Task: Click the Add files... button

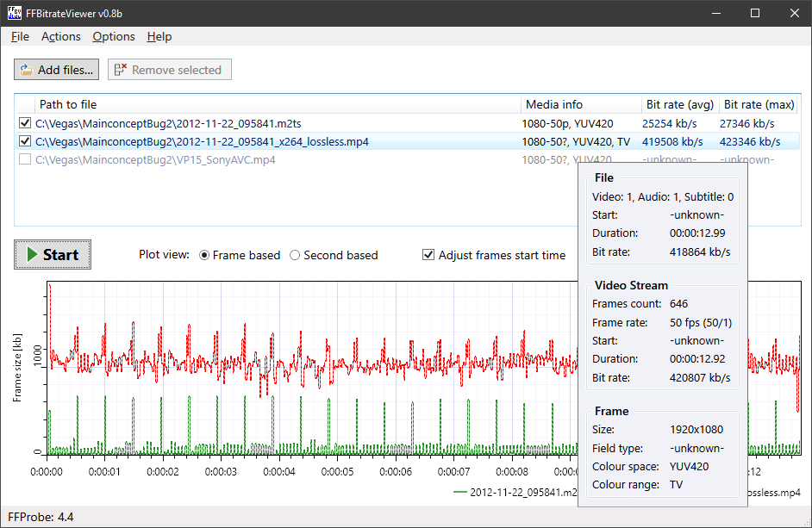Action: pos(56,70)
